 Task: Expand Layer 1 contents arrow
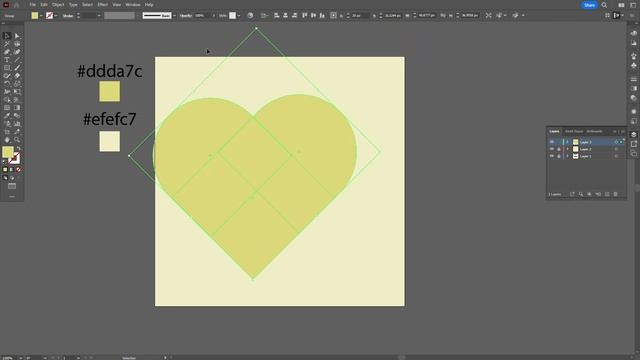pyautogui.click(x=567, y=156)
